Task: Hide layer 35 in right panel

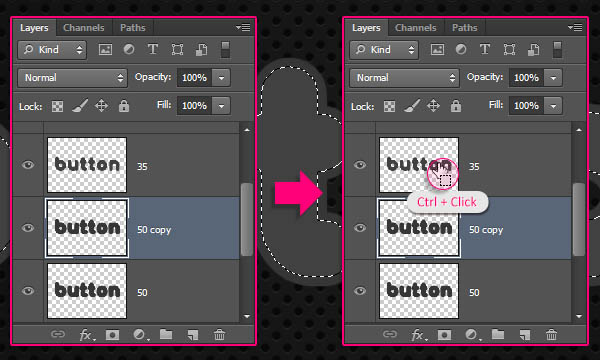Action: (x=360, y=165)
